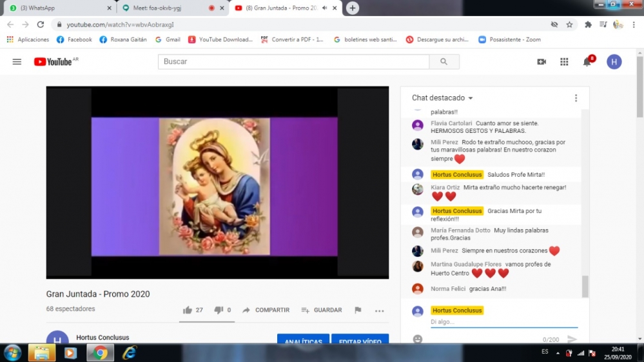Open chat options three-dot menu
The image size is (644, 362).
(x=576, y=98)
